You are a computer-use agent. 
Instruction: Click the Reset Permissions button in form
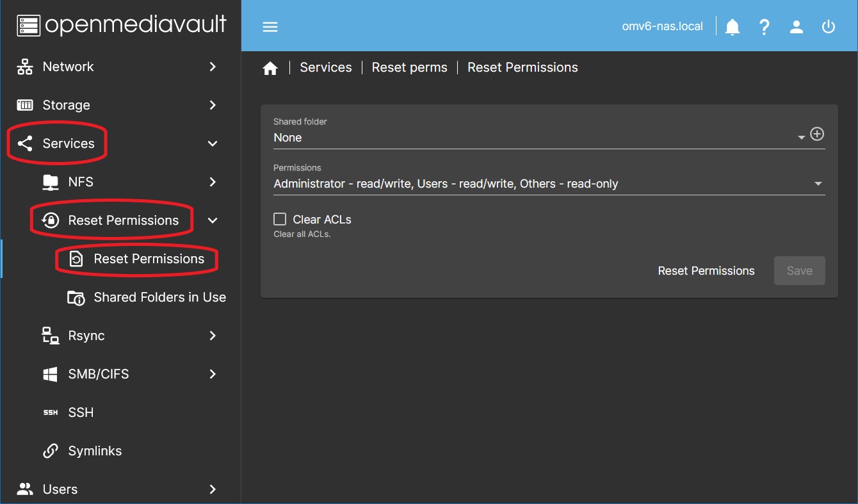pos(706,271)
